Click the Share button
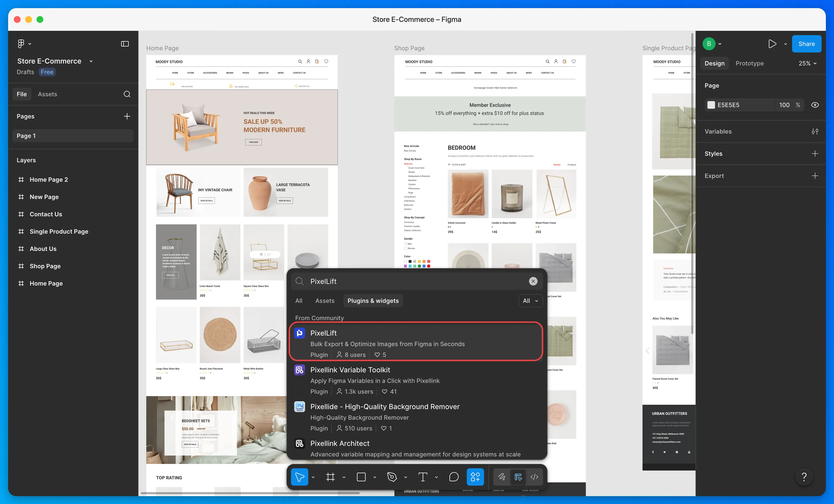The height and width of the screenshot is (504, 834). [807, 44]
